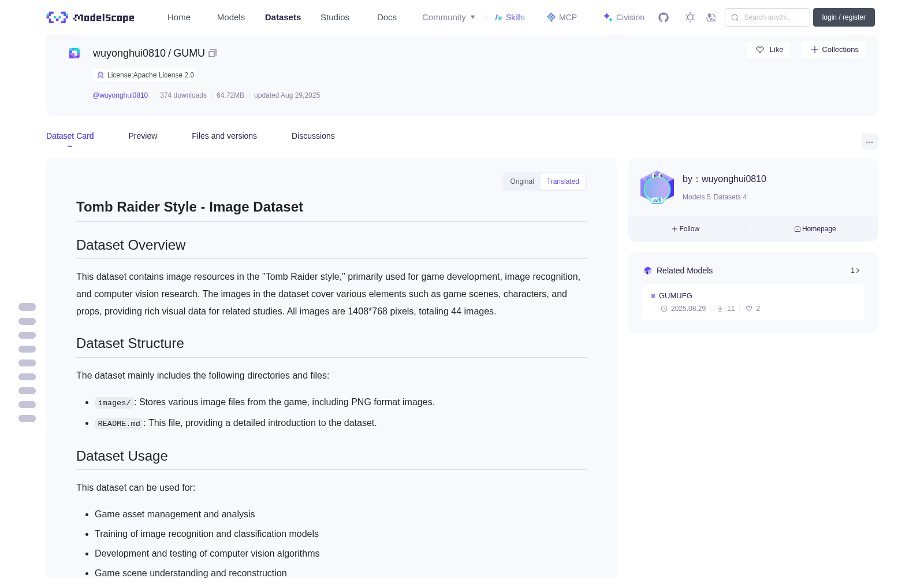Click the dataset cube icon beside the title
Screen dimensions: 924x578
74,53
